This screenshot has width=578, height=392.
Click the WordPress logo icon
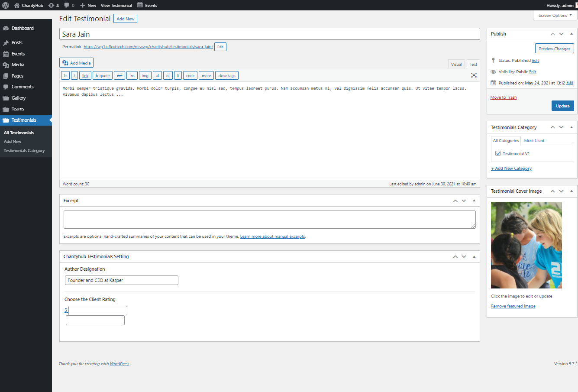[x=6, y=5]
